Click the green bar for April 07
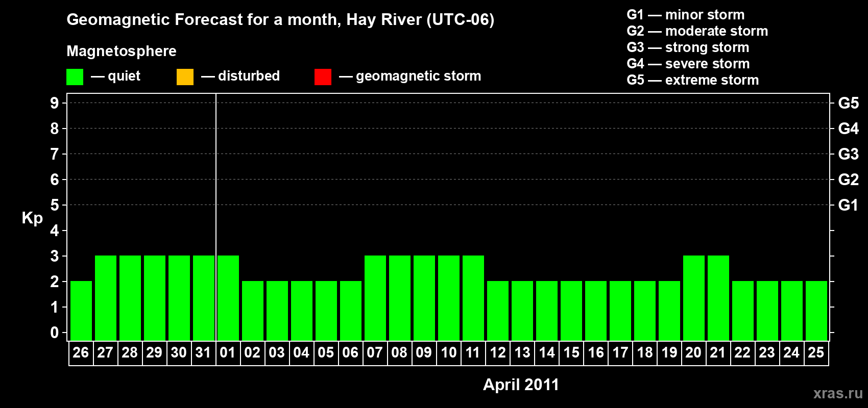 pos(375,298)
